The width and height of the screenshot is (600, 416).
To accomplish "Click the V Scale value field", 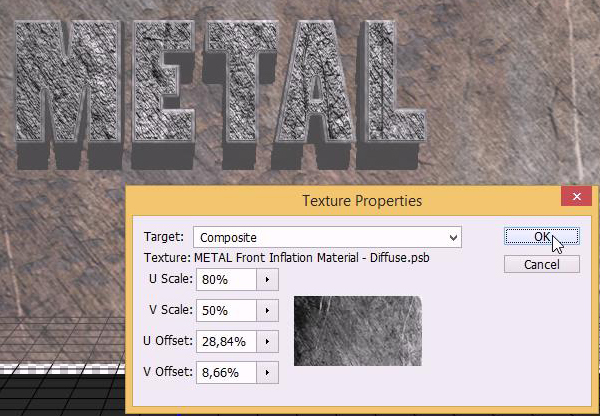I will 225,311.
